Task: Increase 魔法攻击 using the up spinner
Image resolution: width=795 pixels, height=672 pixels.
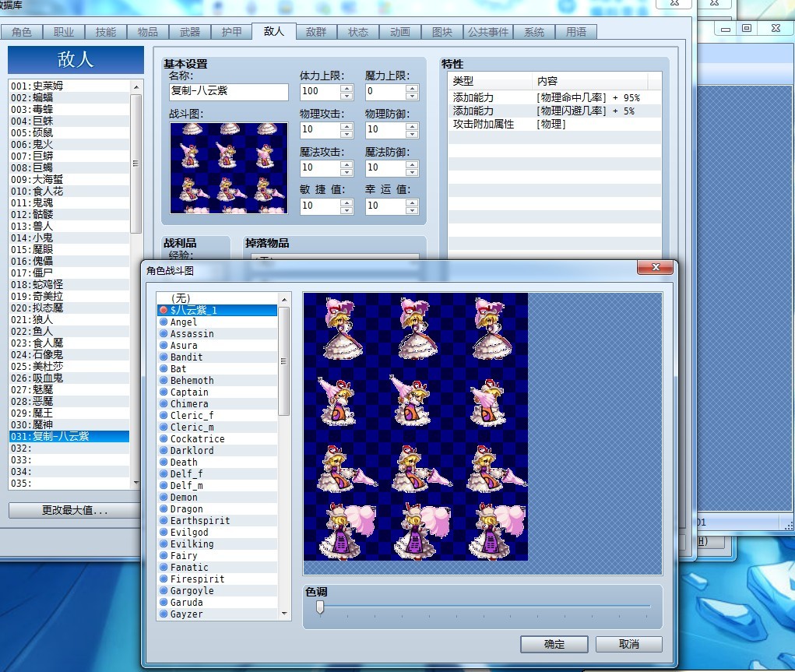Action: 346,164
